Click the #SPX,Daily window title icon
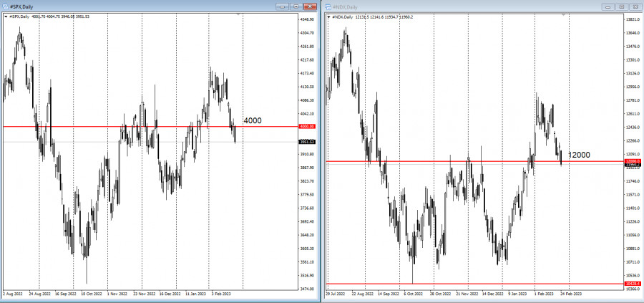Screen dimensions: 644x303 [5, 6]
